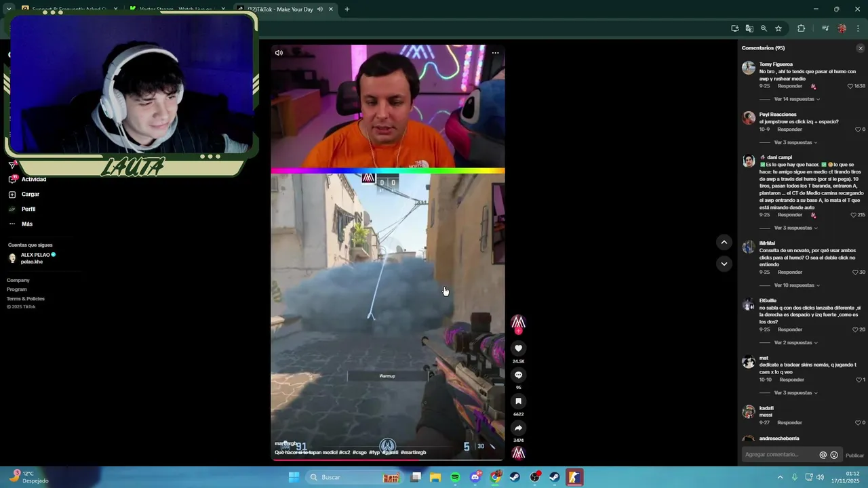Click the Publicar button
Image resolution: width=868 pixels, height=488 pixels.
854,455
